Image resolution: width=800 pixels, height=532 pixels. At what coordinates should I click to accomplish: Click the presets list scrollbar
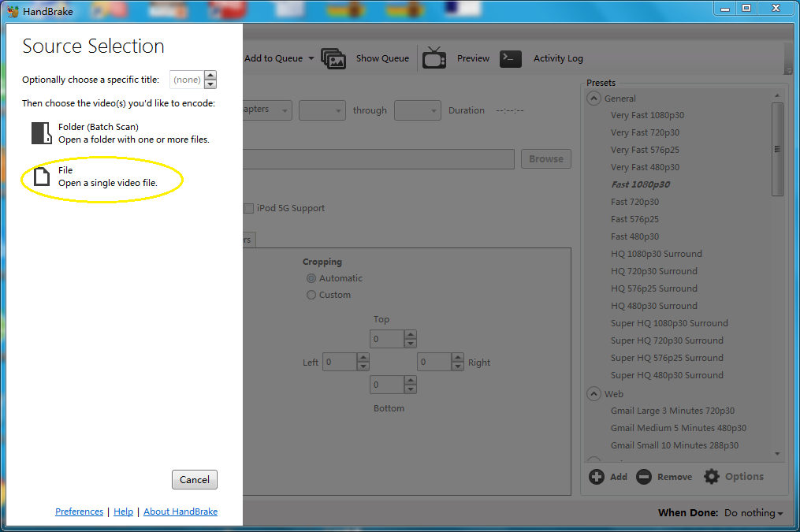(x=777, y=149)
